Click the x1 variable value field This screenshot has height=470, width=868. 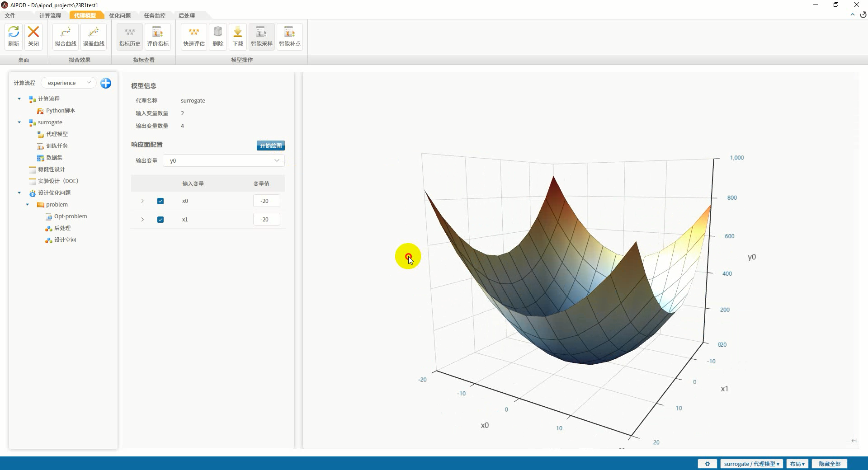click(266, 220)
